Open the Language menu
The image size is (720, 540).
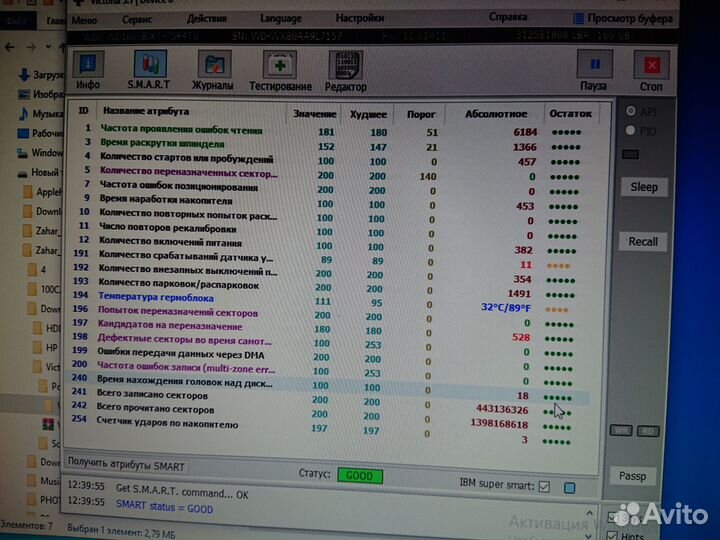[280, 18]
